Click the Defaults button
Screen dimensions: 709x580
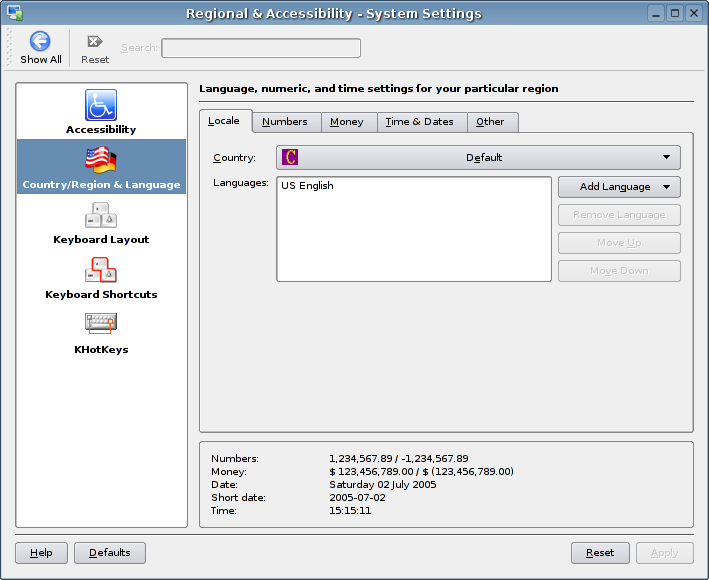click(x=110, y=553)
